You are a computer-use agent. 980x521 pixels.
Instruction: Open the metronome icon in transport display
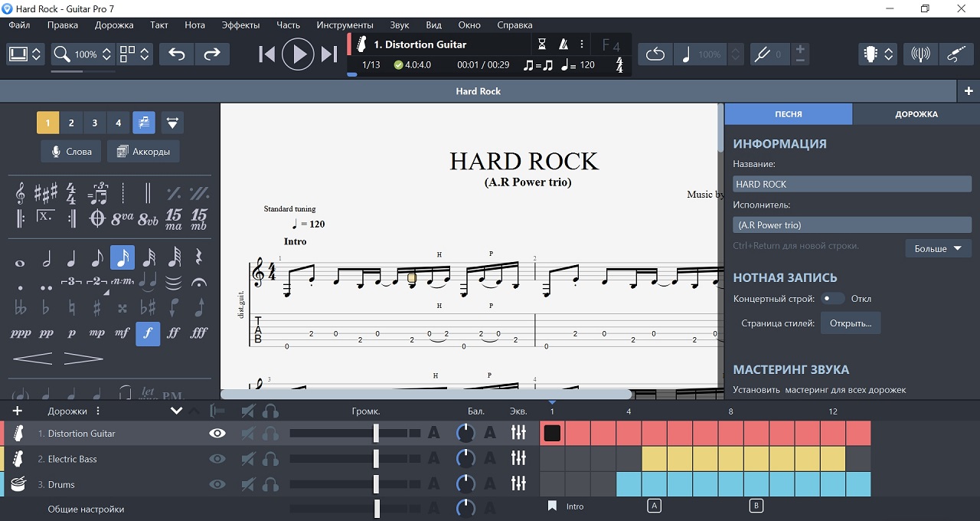coord(563,44)
